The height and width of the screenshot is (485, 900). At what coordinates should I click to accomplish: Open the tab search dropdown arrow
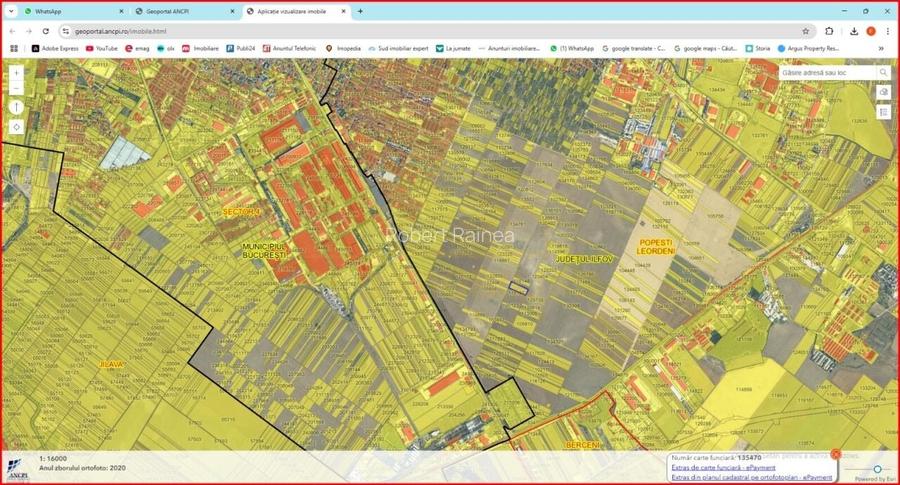pos(11,11)
